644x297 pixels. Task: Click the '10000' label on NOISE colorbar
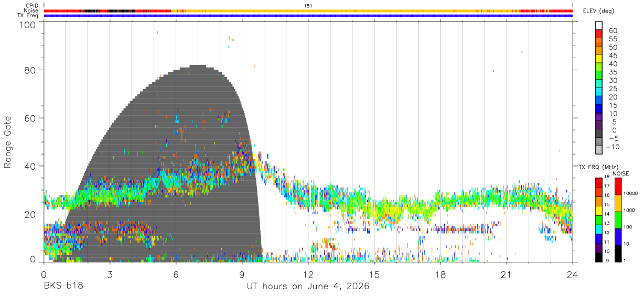(x=630, y=194)
